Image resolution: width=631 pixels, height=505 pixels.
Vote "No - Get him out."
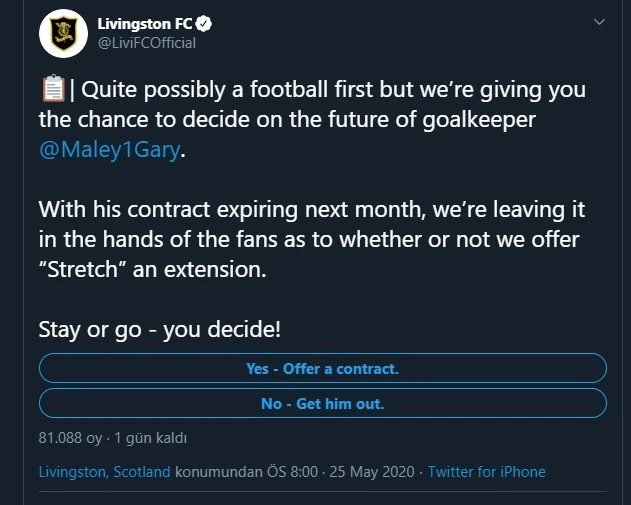(322, 404)
